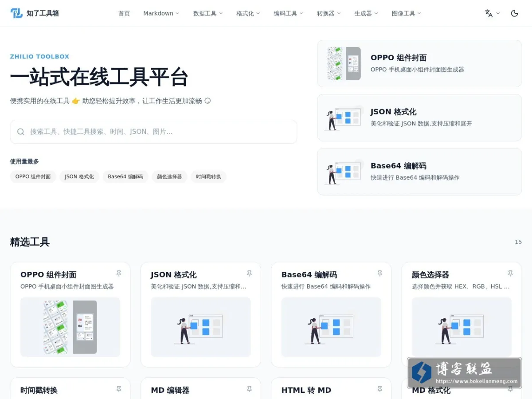
Task: Open OPPO 组件封面 featured card image
Action: coord(70,327)
